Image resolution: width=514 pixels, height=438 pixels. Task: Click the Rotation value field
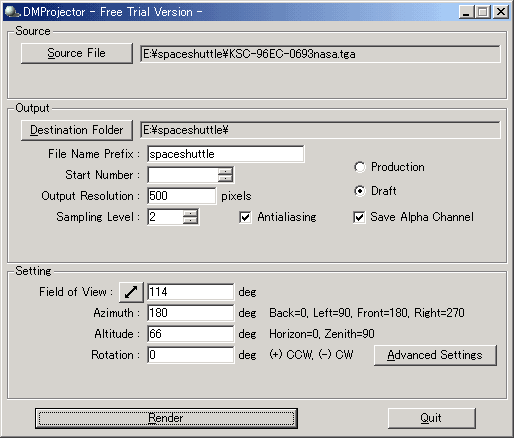click(190, 355)
